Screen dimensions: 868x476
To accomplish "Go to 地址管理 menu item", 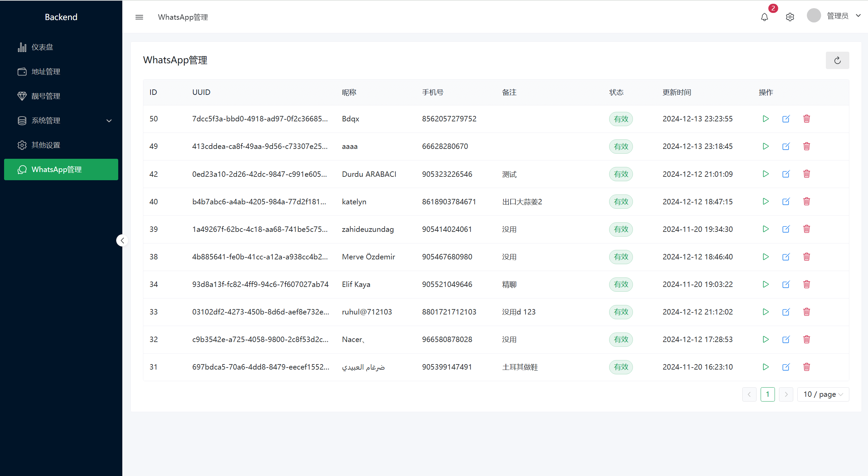I will [x=46, y=71].
